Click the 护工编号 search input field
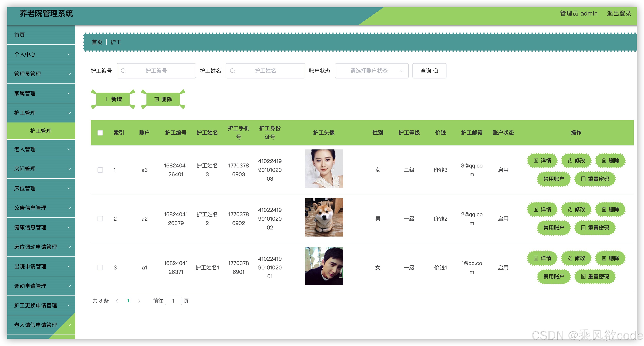644x346 pixels. point(156,71)
